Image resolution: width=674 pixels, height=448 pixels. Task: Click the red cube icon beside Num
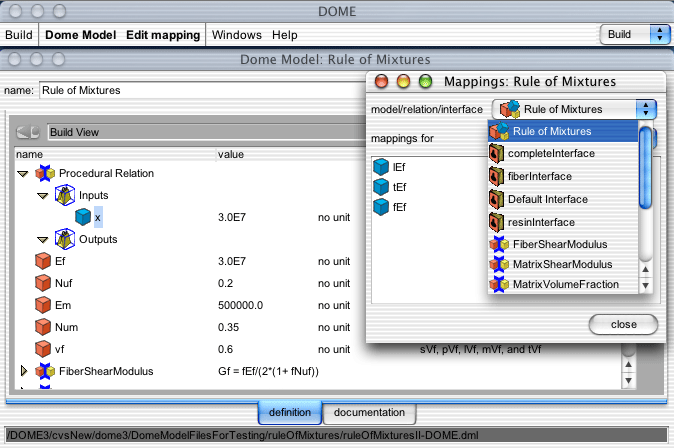(43, 327)
